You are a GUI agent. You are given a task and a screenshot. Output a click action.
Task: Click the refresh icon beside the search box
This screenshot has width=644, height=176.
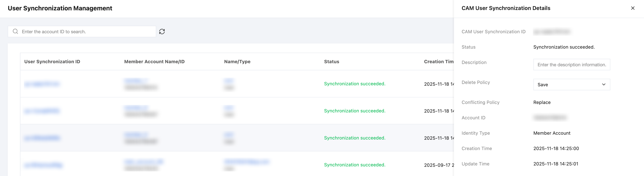162,32
